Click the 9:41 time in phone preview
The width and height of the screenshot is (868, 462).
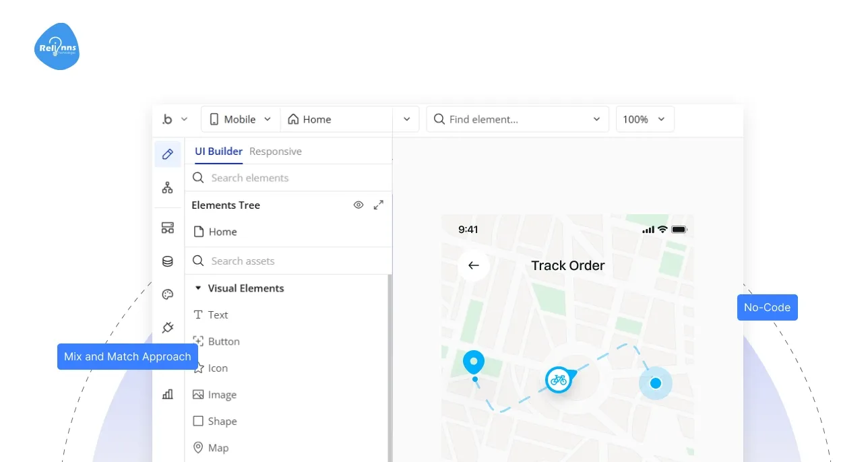tap(468, 230)
